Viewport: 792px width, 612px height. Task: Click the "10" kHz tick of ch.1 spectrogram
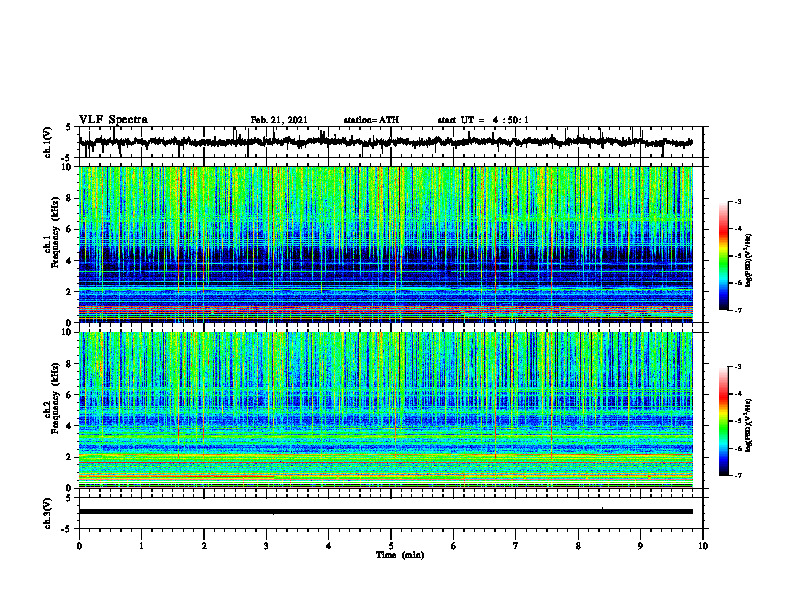[x=68, y=167]
